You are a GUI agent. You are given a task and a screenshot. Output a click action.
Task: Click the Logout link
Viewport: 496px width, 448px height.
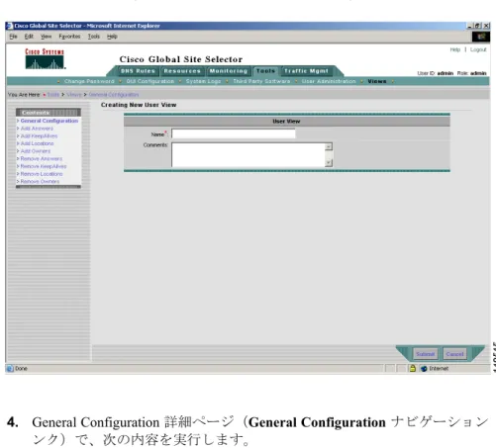(x=478, y=49)
